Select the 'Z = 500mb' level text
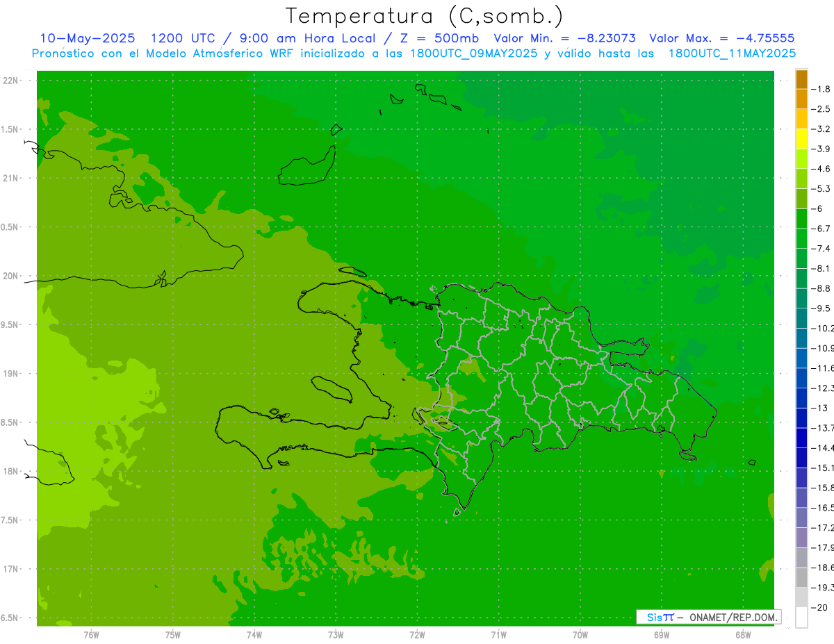Screen dimensions: 834x644 (x=439, y=38)
